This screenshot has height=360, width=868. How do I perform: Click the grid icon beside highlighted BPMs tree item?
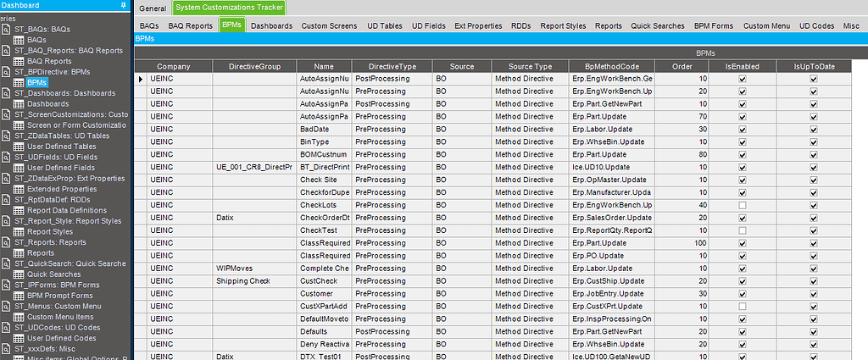[x=19, y=82]
